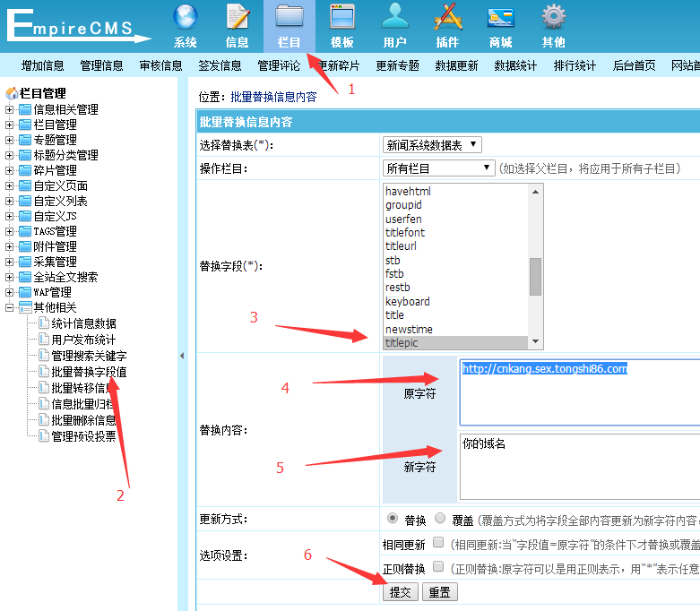The height and width of the screenshot is (611, 700).
Task: Expand the 自定义页面 tree node
Action: click(x=9, y=185)
